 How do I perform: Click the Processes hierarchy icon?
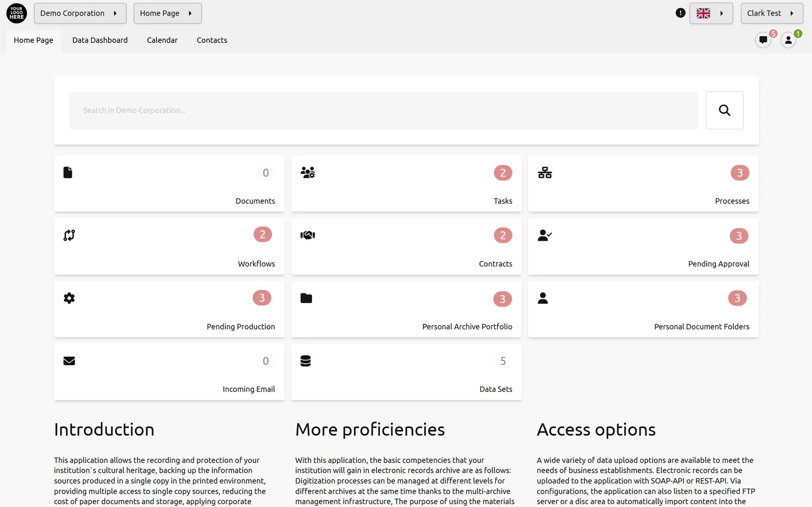click(545, 172)
